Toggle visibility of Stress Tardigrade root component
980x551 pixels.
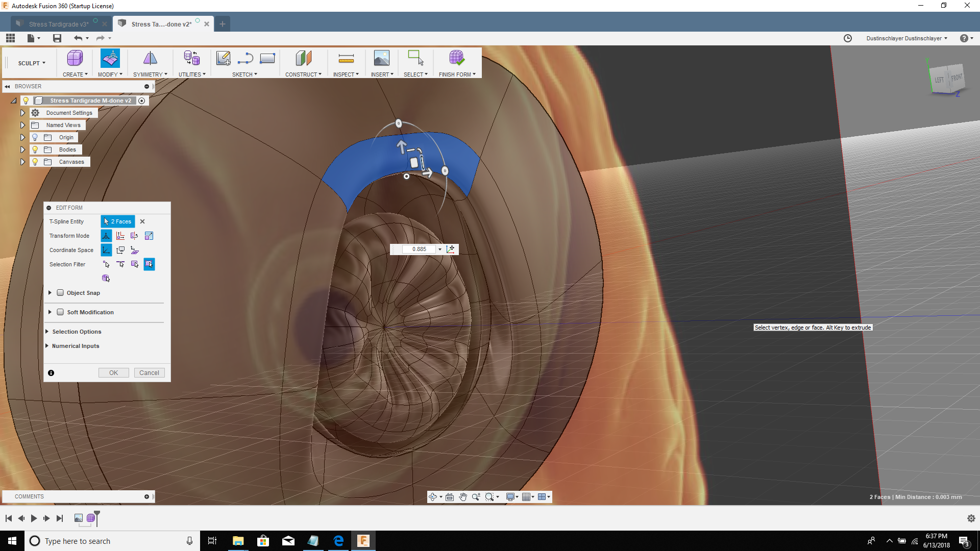(x=26, y=101)
